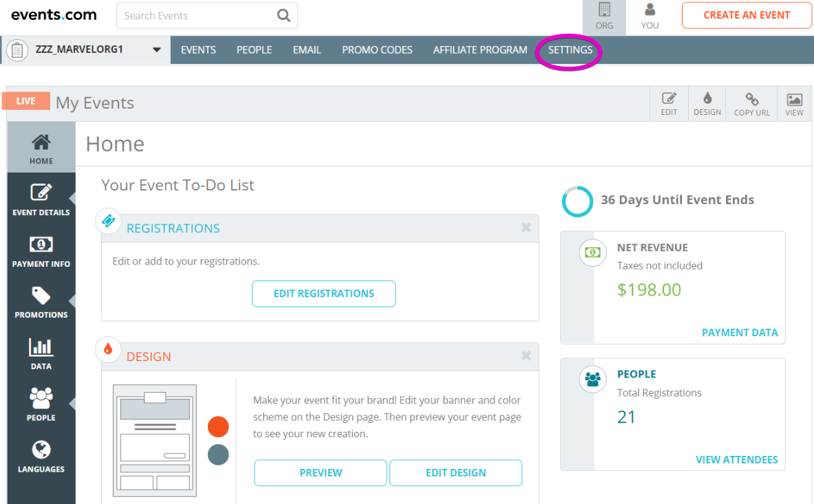Open the People menu in top bar
Screen dimensions: 814x504
point(255,50)
